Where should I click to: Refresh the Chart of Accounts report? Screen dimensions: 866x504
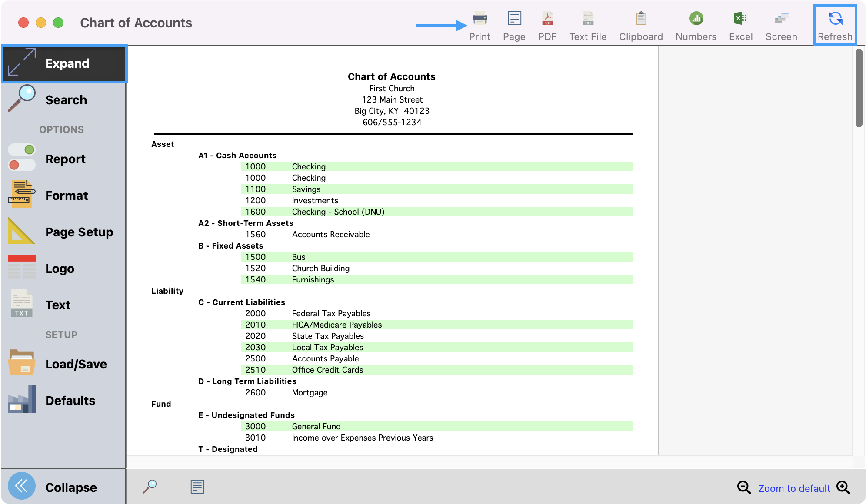(835, 25)
